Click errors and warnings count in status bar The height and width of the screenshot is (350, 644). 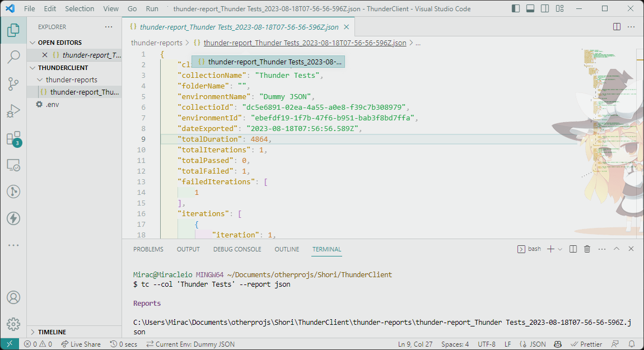click(38, 344)
